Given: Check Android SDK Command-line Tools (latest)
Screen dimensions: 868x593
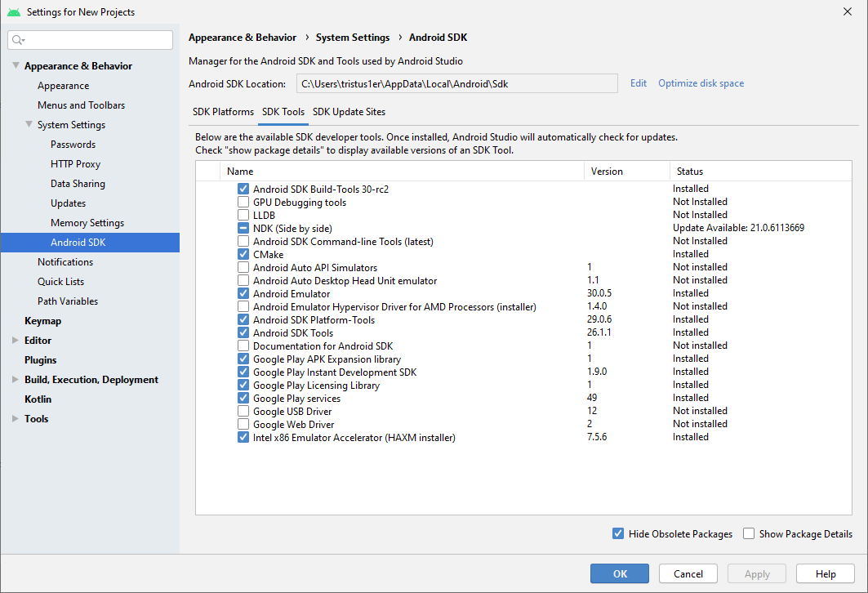Looking at the screenshot, I should tap(243, 241).
